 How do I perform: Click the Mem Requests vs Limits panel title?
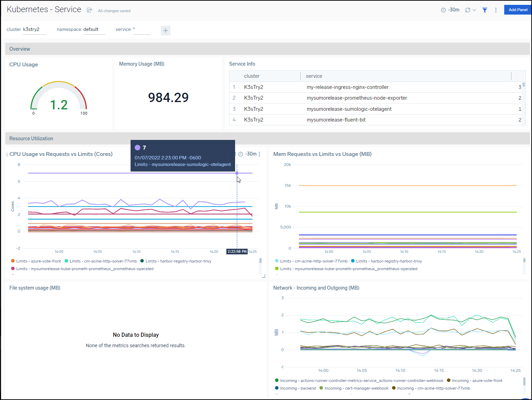click(322, 154)
